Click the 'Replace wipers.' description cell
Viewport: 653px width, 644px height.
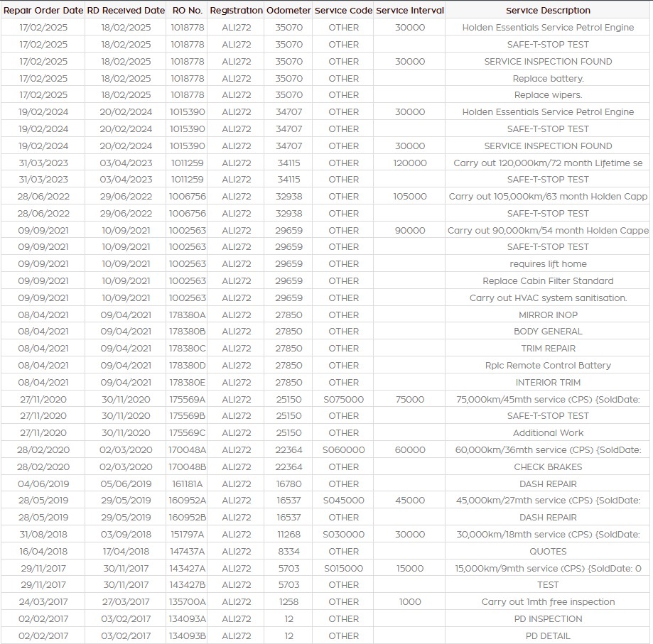(x=548, y=95)
